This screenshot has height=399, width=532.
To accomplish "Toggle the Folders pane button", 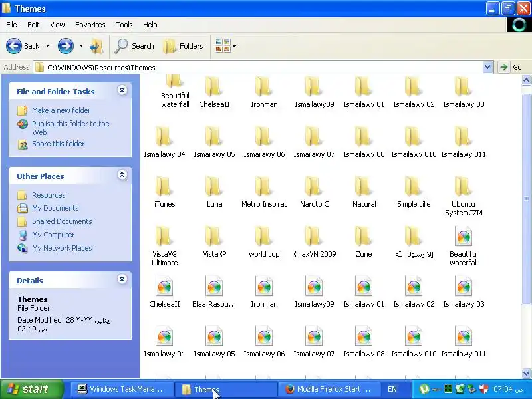I will [184, 46].
